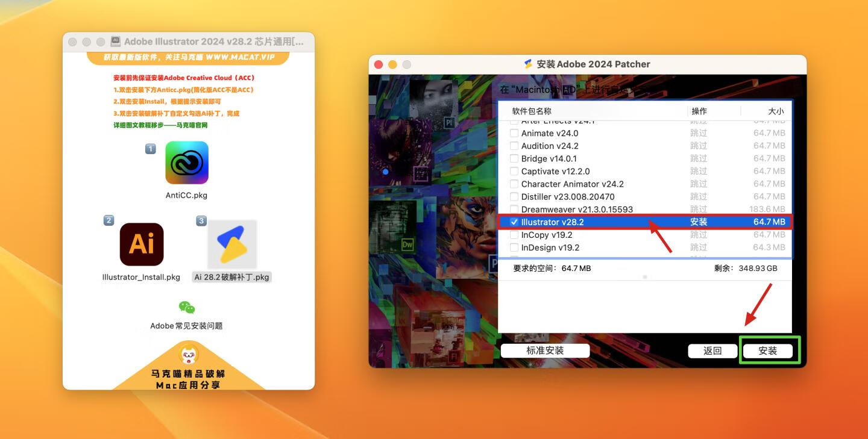Enable the Audition v24.2 checkbox
Viewport: 868px width, 439px height.
click(514, 146)
